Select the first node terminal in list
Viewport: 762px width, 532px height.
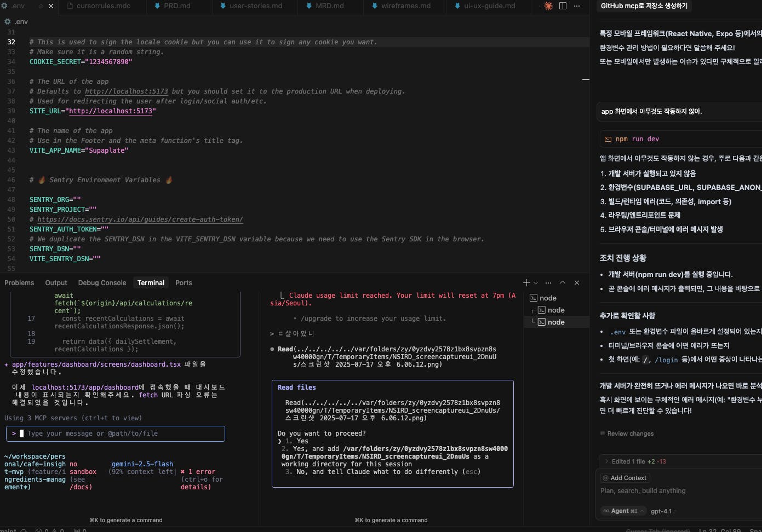(x=556, y=298)
